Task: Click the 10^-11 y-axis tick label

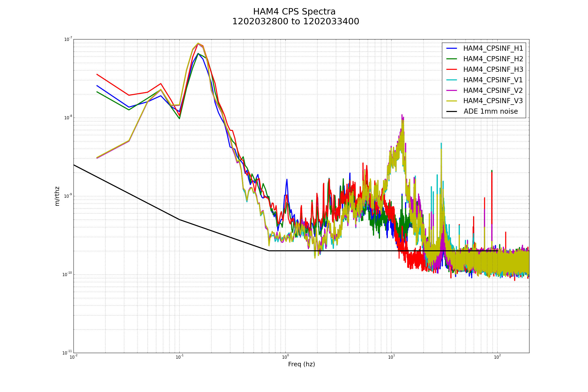Action: (x=67, y=353)
